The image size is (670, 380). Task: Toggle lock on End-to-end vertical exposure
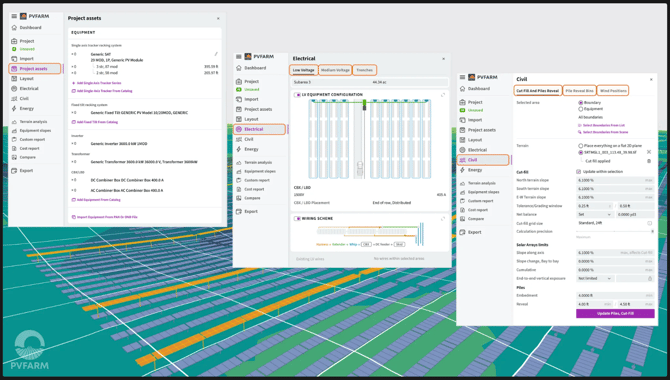click(x=649, y=279)
